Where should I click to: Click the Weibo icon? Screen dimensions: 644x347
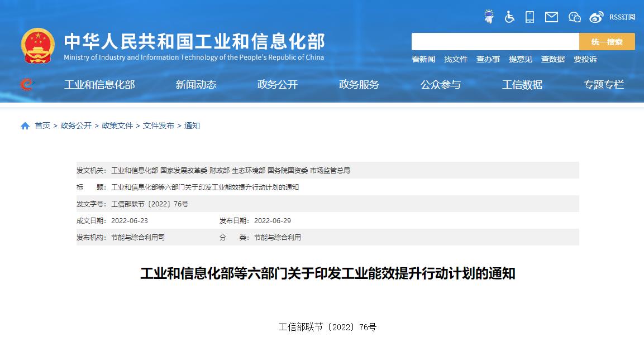click(x=596, y=17)
